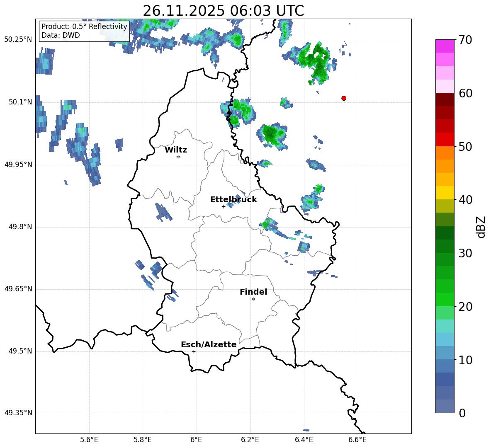Viewport: 491px width, 448px height.
Task: Select the Findel city label
Action: click(x=253, y=292)
